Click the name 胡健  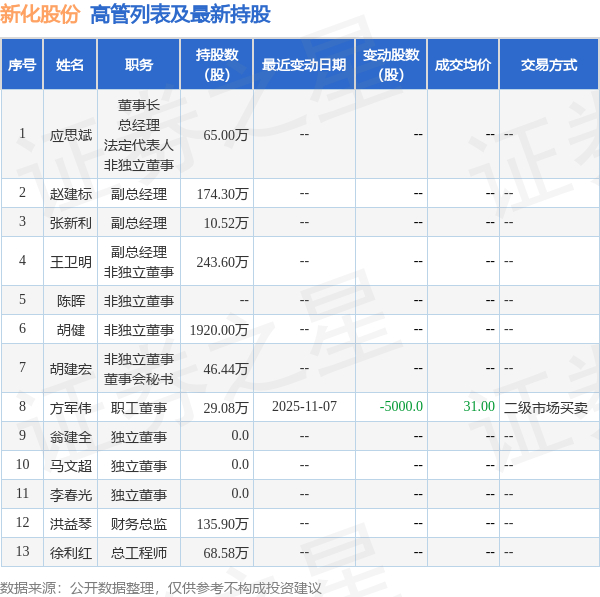[71, 330]
